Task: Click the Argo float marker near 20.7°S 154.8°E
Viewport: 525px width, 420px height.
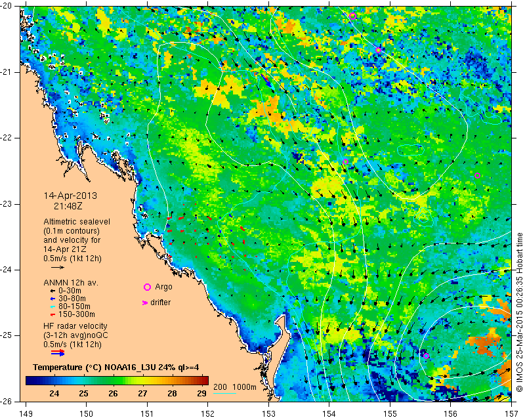Action: coord(379,51)
